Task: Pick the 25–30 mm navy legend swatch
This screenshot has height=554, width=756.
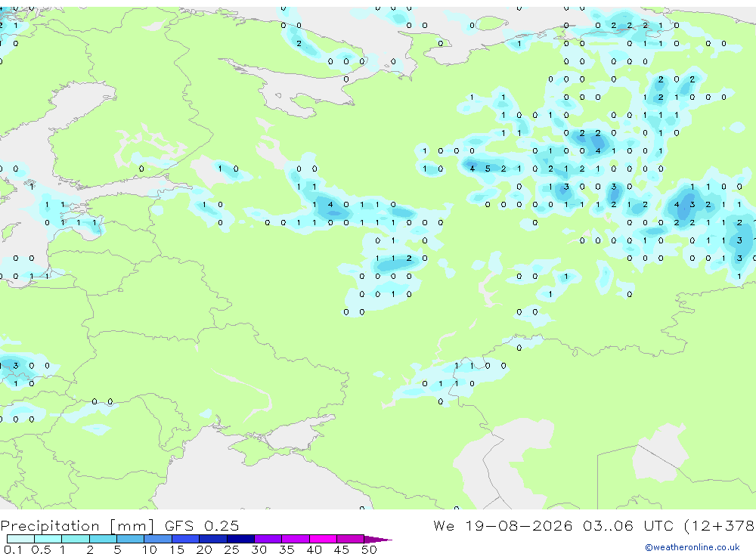Action: point(240,539)
